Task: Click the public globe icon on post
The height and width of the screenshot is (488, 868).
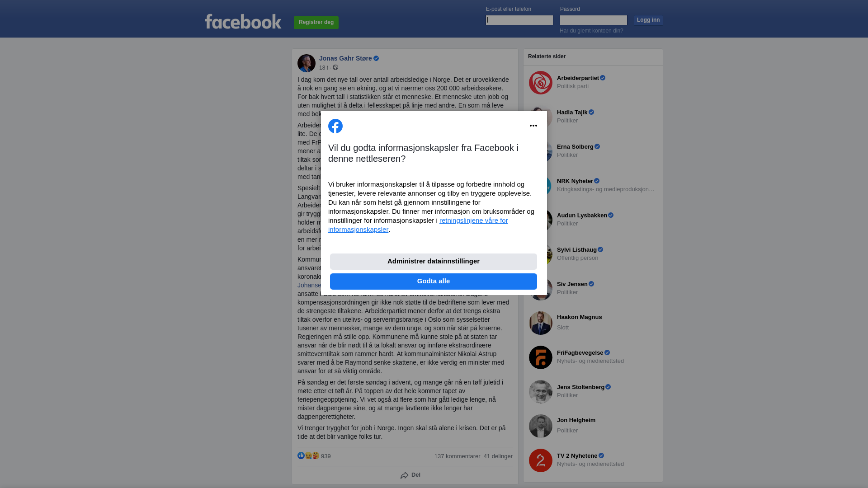Action: point(335,67)
